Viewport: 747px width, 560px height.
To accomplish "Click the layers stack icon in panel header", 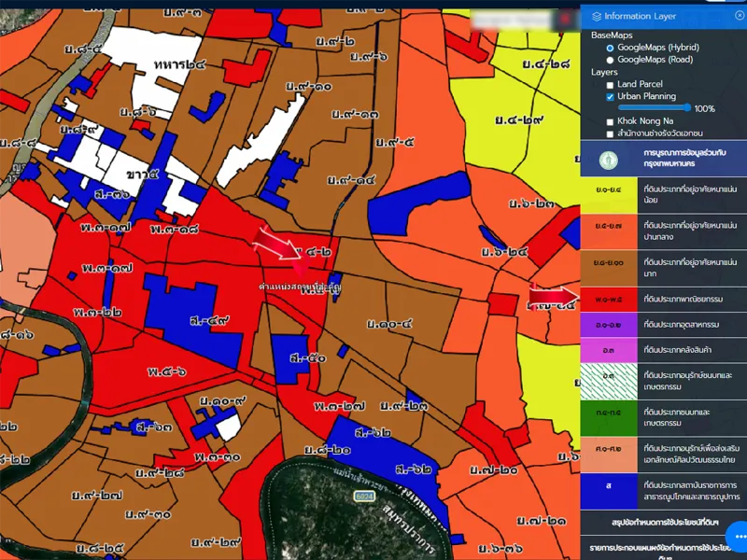I will click(596, 16).
